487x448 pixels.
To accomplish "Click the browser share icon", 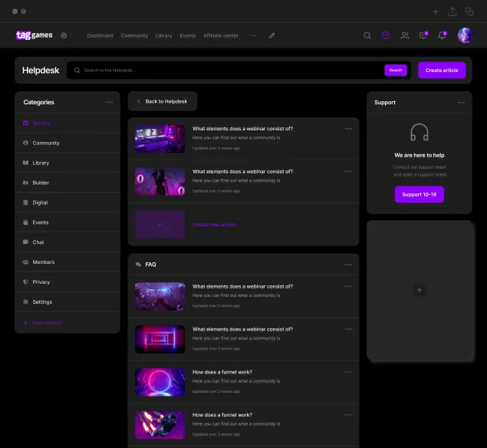I will 452,12.
